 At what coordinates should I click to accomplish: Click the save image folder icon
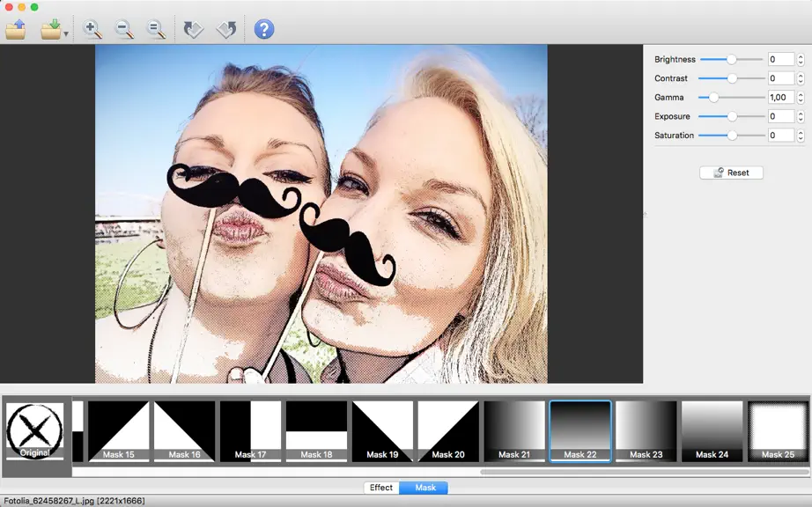(51, 29)
